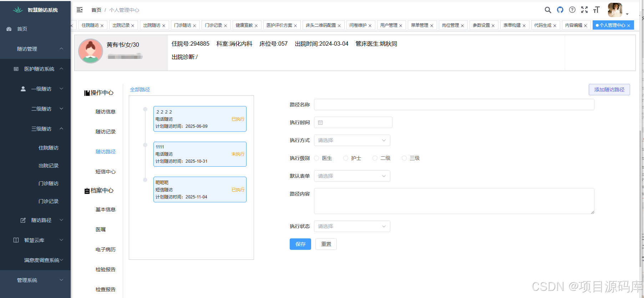Expand the 二级随访 sidebar menu
Image resolution: width=644 pixels, height=298 pixels.
click(x=35, y=109)
